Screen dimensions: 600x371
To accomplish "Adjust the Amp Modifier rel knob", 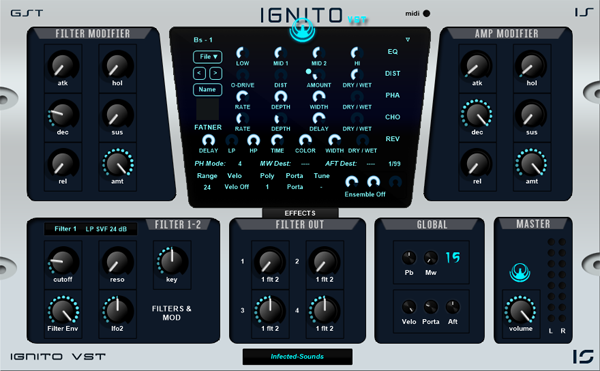I will 477,164.
